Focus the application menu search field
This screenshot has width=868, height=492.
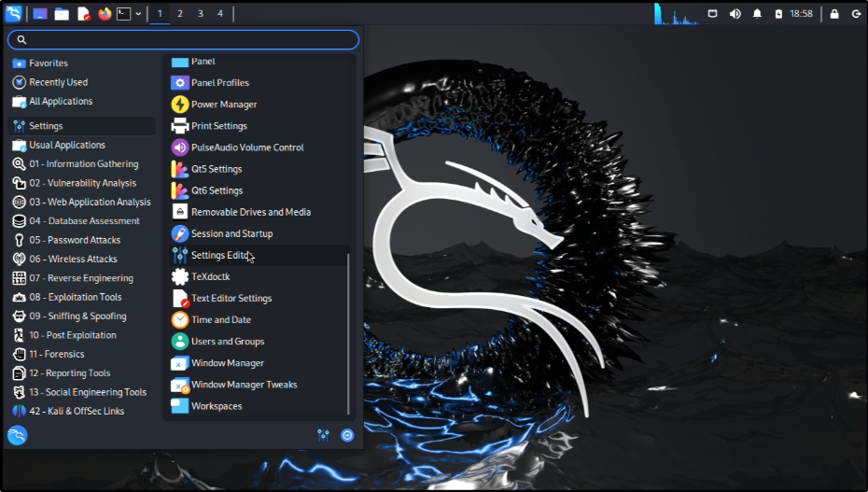[183, 39]
